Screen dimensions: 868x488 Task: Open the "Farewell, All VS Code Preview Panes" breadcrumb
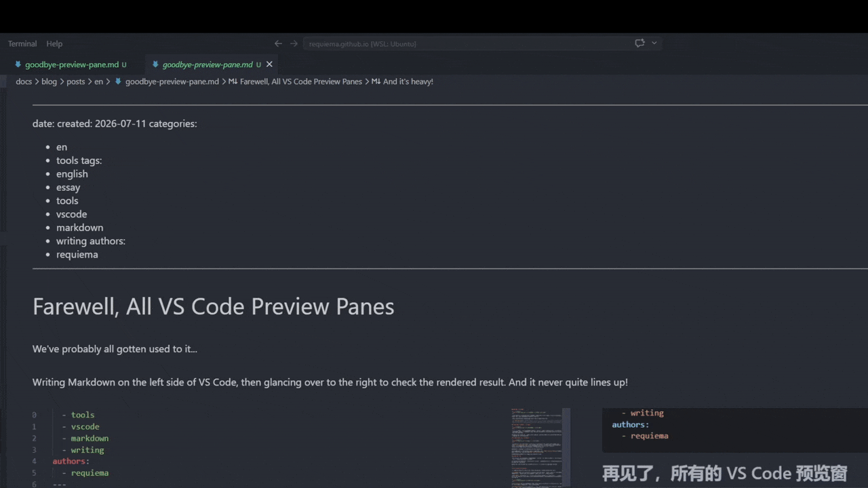(x=301, y=81)
